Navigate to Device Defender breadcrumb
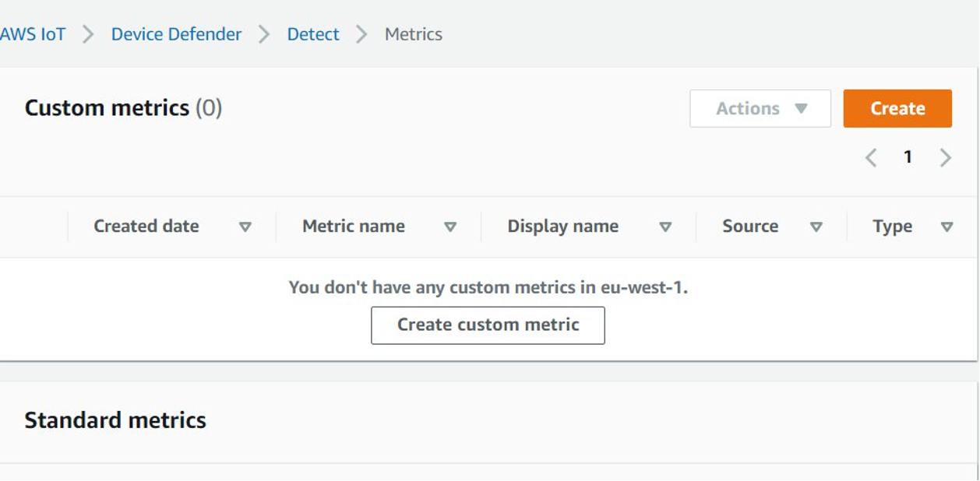The height and width of the screenshot is (481, 980). click(x=176, y=34)
